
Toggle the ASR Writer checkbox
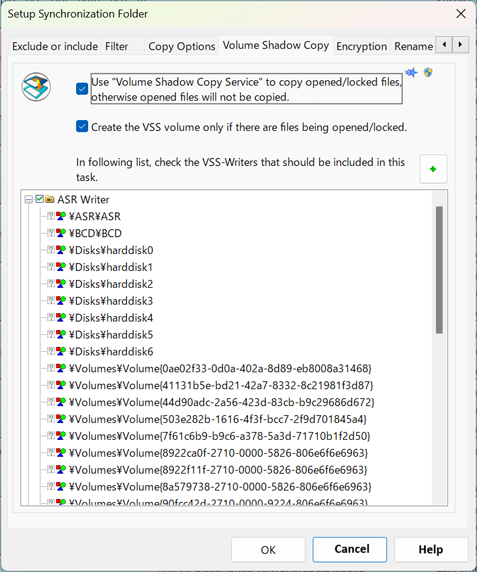click(x=39, y=199)
